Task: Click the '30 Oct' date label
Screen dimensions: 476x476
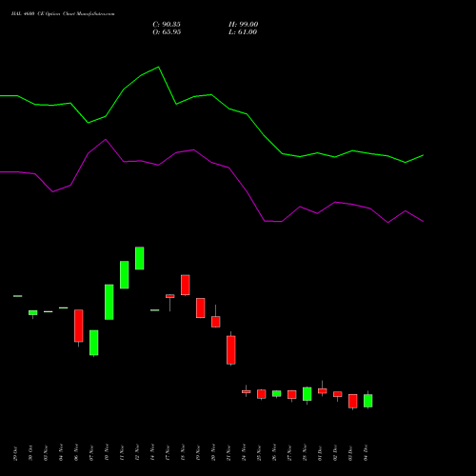Action: click(30, 453)
